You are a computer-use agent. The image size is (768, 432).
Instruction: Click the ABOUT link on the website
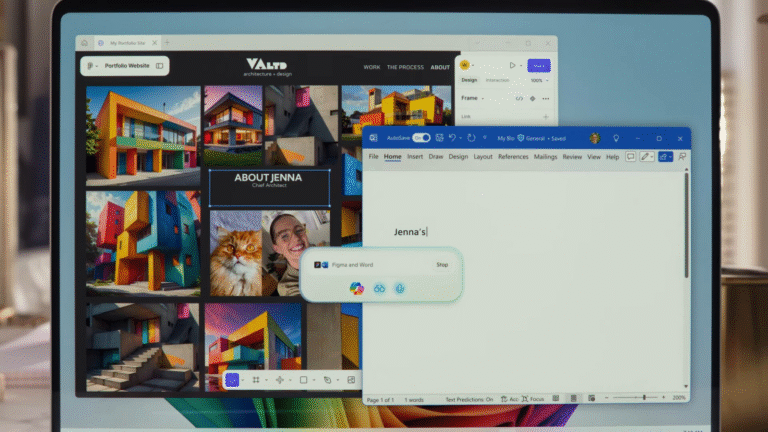[x=440, y=67]
